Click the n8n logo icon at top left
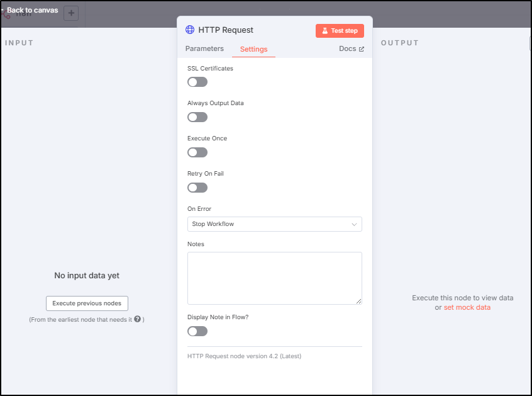The image size is (532, 396). (x=6, y=14)
